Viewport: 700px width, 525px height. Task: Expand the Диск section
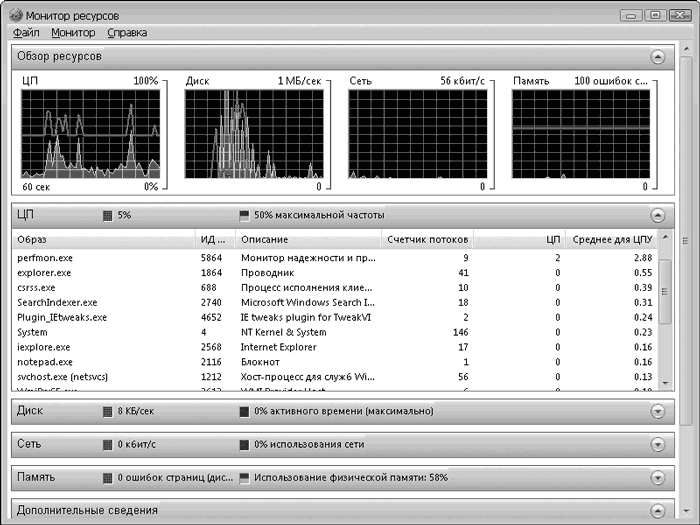(657, 411)
